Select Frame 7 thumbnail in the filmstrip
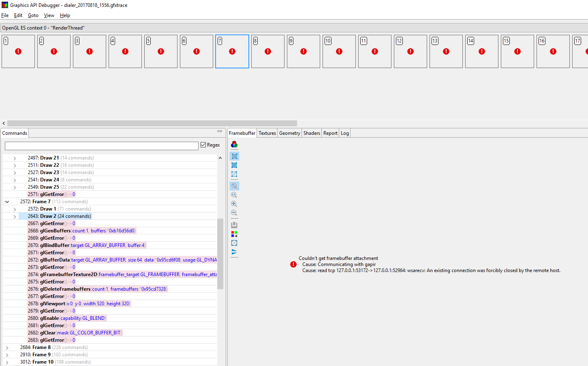 232,51
